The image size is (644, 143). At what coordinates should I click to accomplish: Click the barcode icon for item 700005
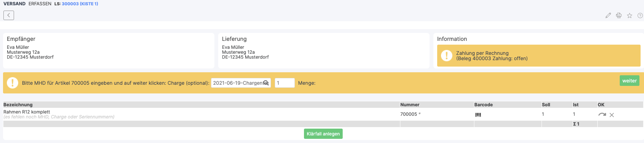tap(478, 115)
